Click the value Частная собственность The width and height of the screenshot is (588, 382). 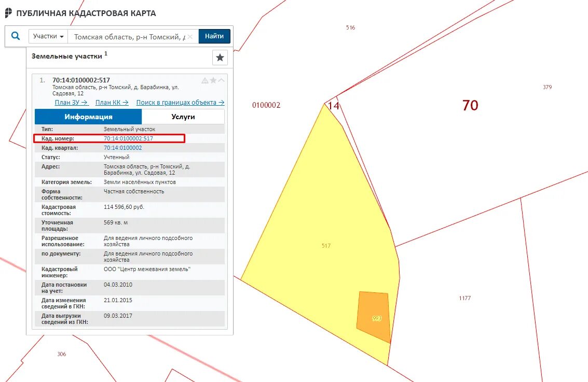(x=134, y=191)
